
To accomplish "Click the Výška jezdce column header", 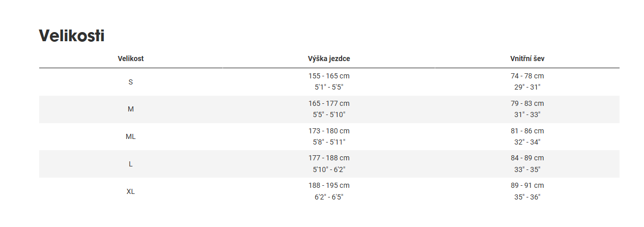I will click(329, 59).
